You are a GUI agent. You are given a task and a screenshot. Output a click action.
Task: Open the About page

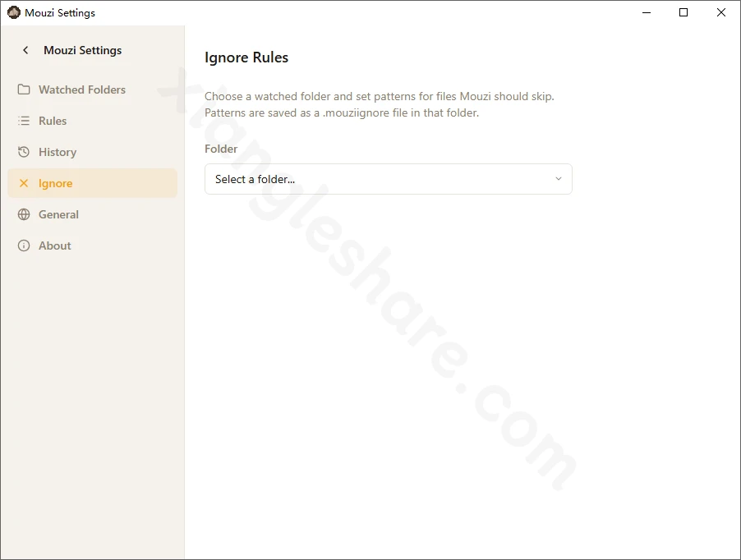(x=92, y=245)
